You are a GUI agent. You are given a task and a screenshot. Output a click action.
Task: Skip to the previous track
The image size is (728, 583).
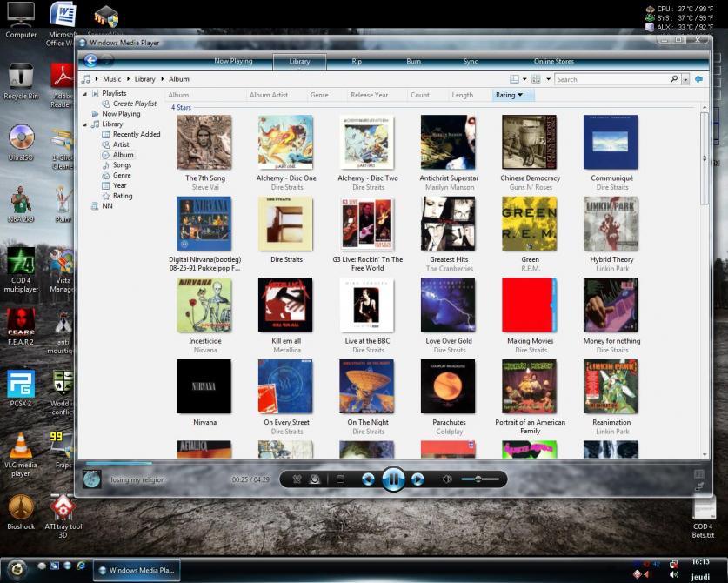coord(368,479)
